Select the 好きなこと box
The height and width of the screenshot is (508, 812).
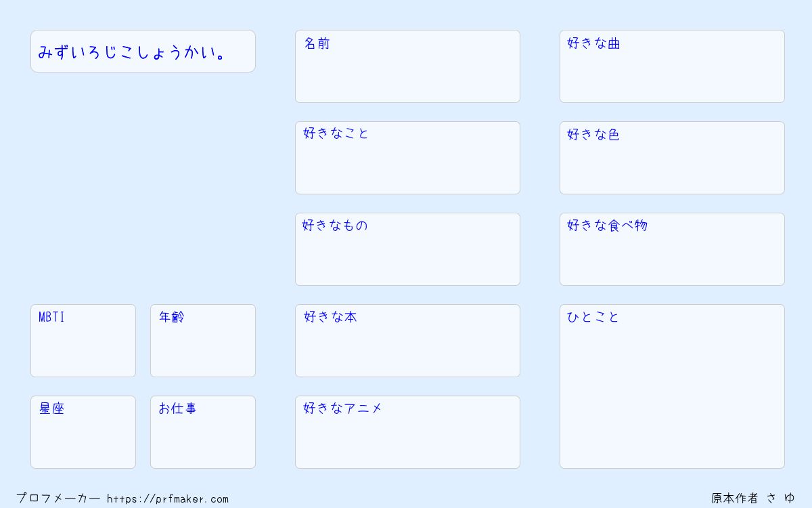407,158
